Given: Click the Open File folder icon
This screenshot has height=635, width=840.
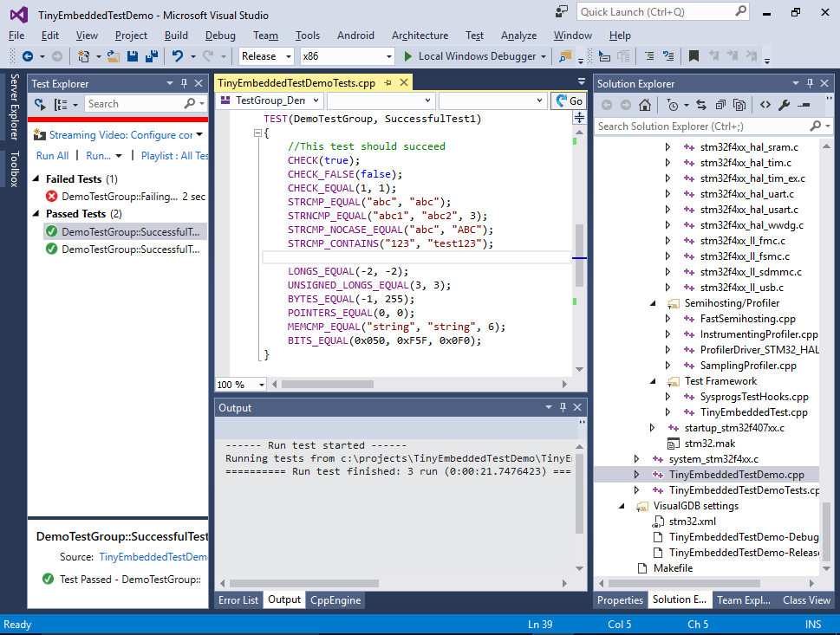Looking at the screenshot, I should click(114, 56).
